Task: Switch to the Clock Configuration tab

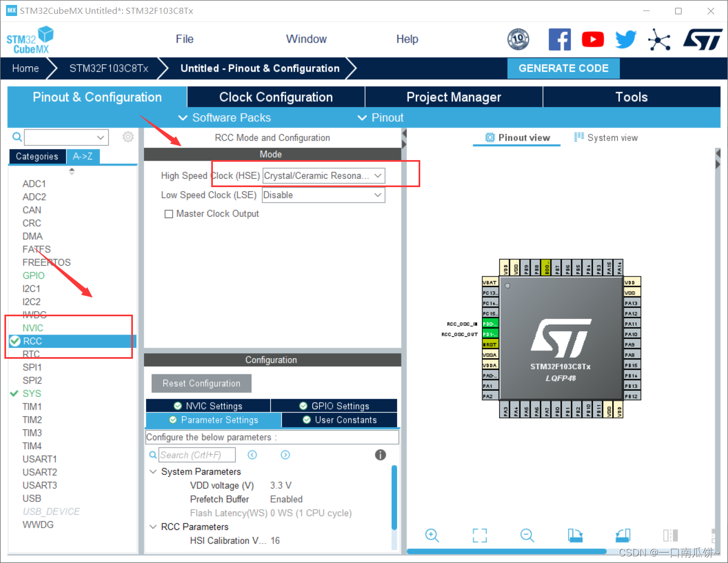Action: point(276,97)
